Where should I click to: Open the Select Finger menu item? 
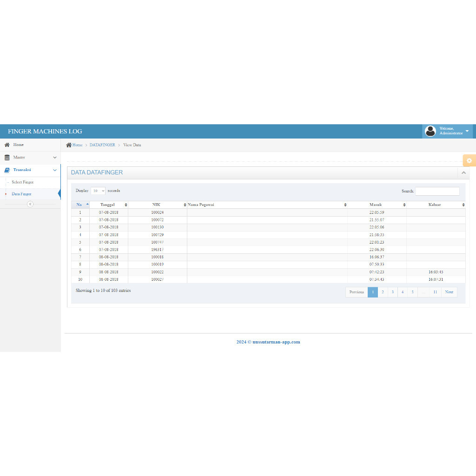pyautogui.click(x=23, y=182)
